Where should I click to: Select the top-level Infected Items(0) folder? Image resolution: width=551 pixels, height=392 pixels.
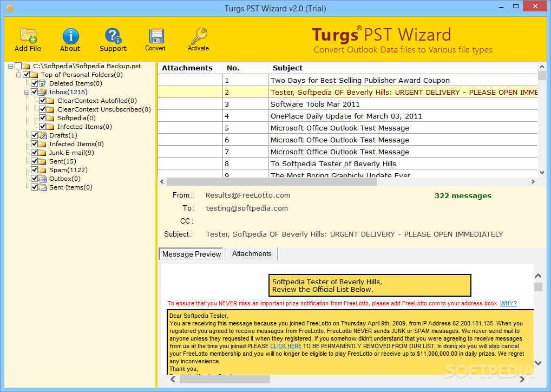click(77, 144)
